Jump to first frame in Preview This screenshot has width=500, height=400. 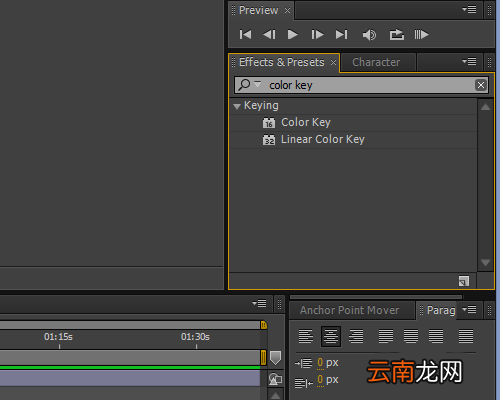click(x=245, y=35)
